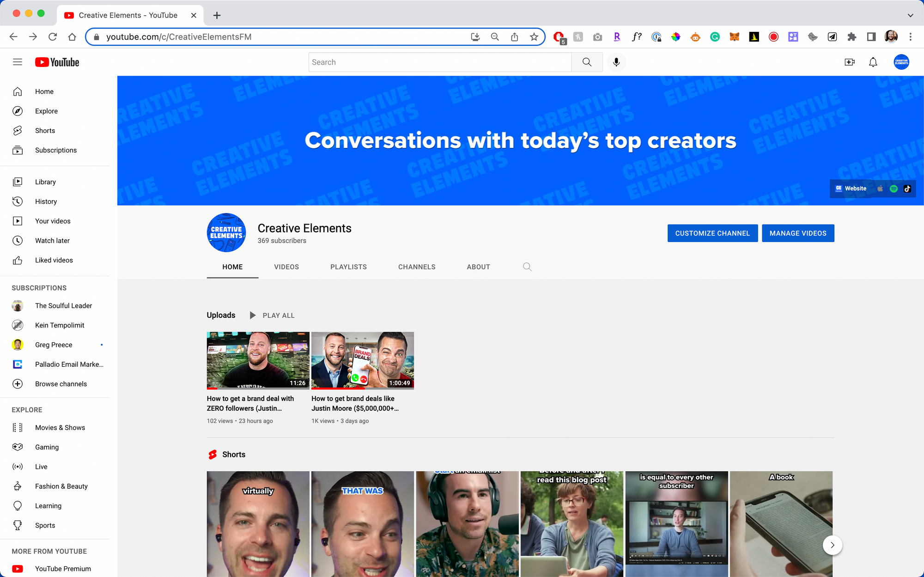Click the Shorts sidebar icon
The width and height of the screenshot is (924, 577).
click(x=17, y=130)
